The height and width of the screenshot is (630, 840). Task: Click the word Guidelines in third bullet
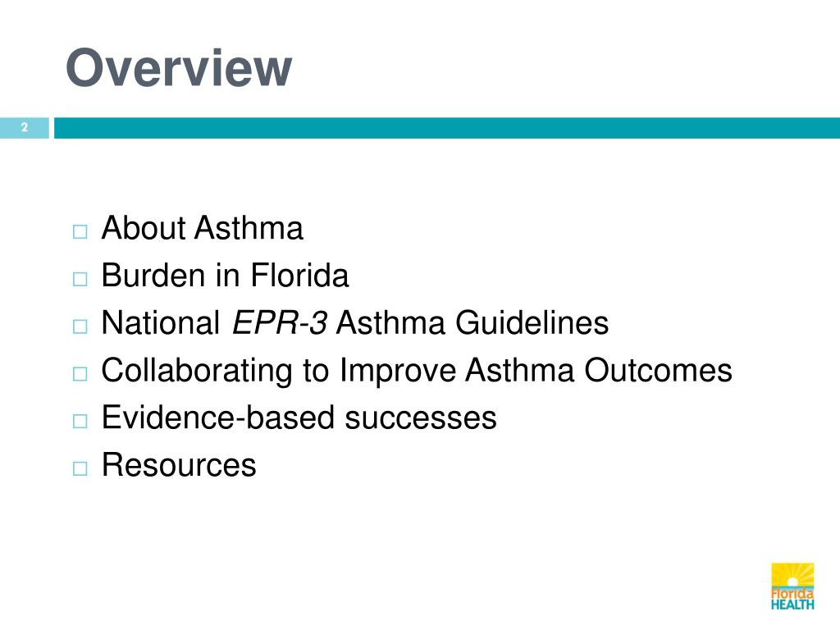pyautogui.click(x=532, y=323)
